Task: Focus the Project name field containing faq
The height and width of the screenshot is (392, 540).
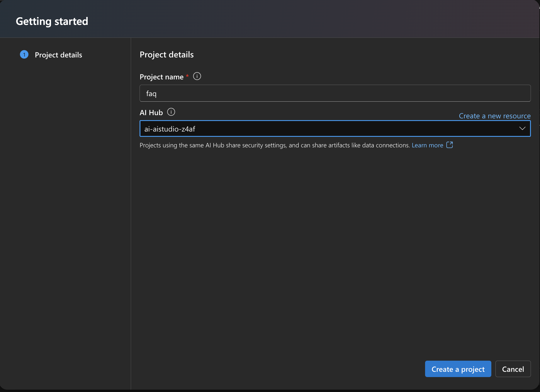Action: click(x=335, y=93)
